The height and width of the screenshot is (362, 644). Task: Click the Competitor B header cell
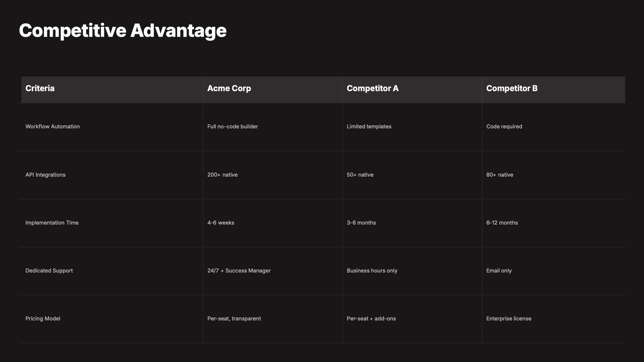512,88
